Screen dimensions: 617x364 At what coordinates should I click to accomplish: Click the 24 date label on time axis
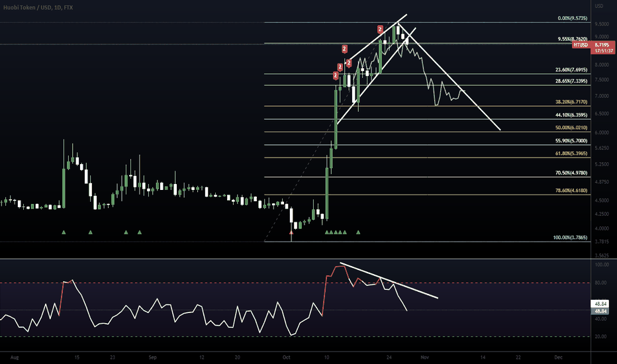pyautogui.click(x=389, y=357)
